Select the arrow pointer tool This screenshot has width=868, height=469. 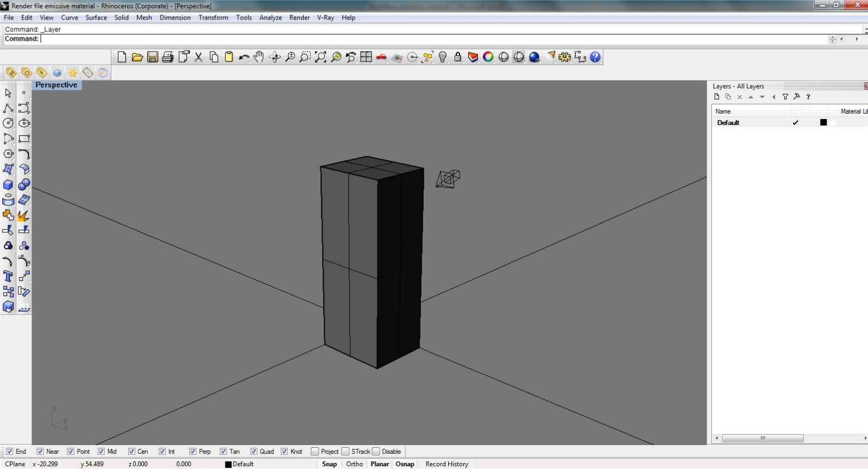8,93
